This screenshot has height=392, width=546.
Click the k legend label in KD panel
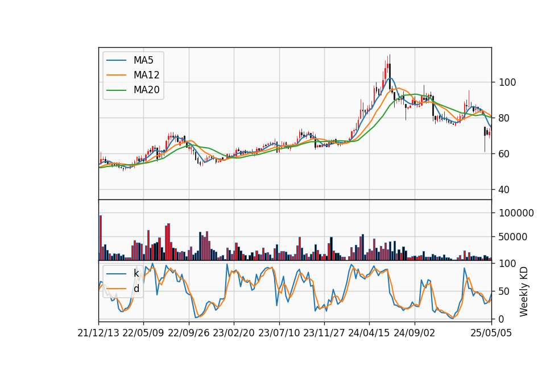click(x=136, y=273)
